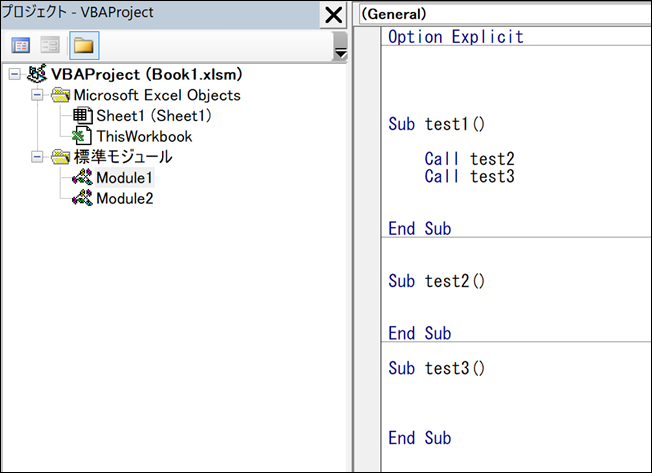
Task: Click the Sub test3() line
Action: (x=437, y=368)
